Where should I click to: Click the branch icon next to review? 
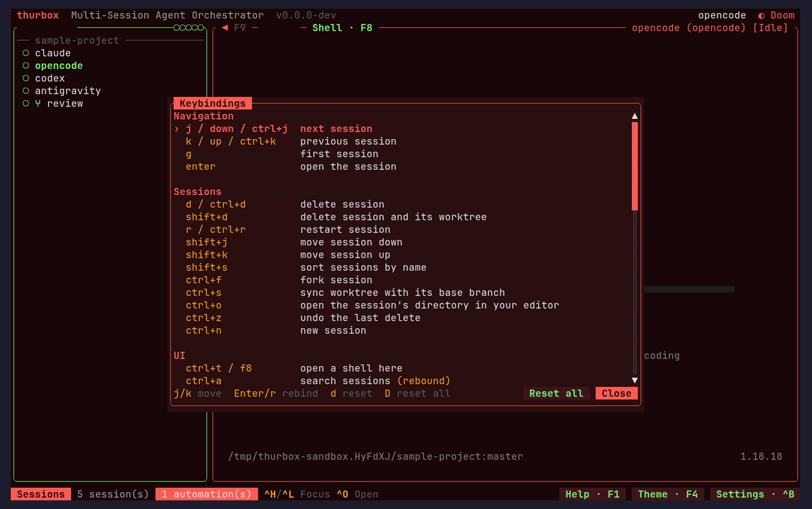click(38, 103)
